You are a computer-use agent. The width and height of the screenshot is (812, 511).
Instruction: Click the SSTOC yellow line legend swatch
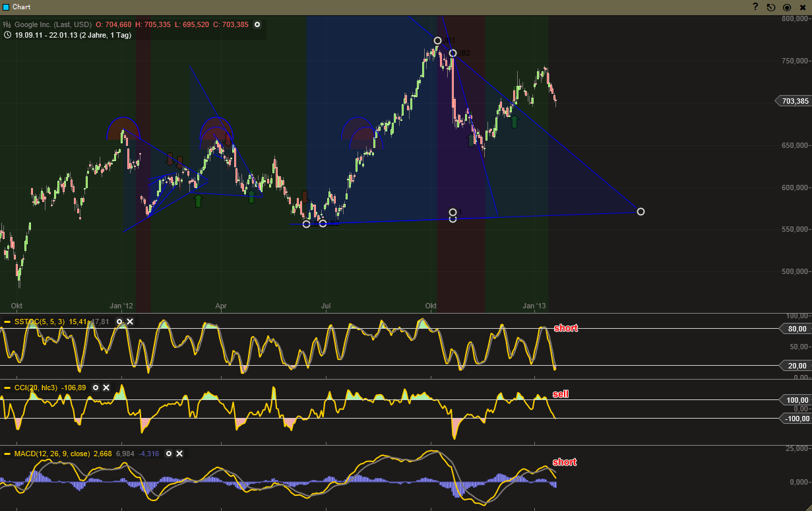tap(7, 322)
